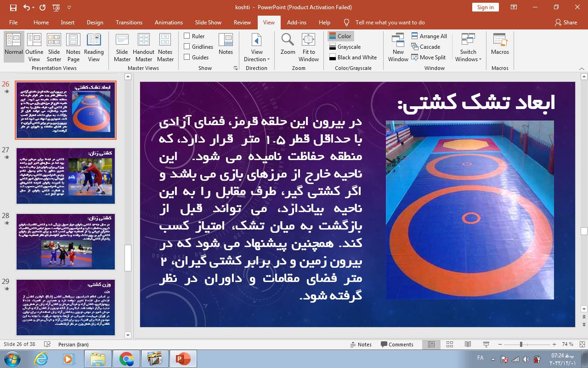Open the Slide Show tab
This screenshot has width=588, height=368.
[208, 22]
